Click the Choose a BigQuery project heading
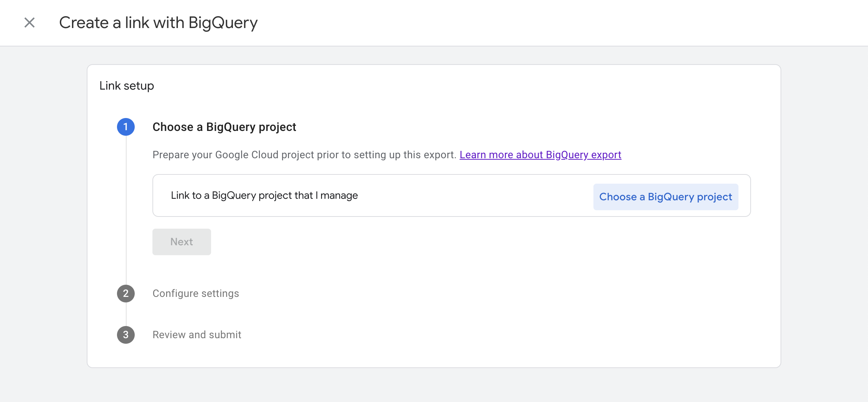The width and height of the screenshot is (868, 402). pos(224,127)
